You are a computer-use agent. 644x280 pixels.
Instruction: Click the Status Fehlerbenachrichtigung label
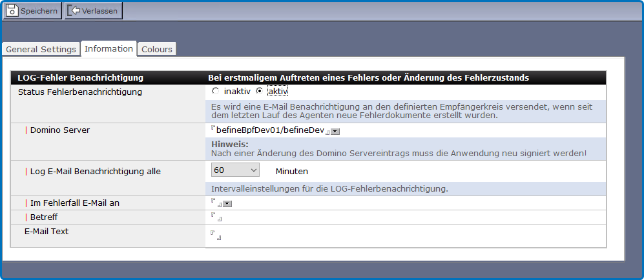pos(80,92)
